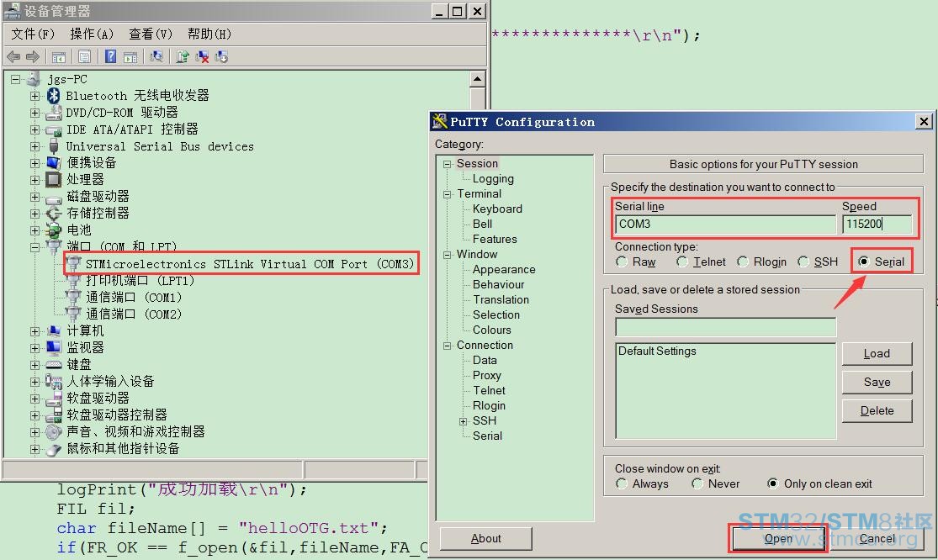938x560 pixels.
Task: Click the update driver software toolbar icon
Action: tap(183, 57)
